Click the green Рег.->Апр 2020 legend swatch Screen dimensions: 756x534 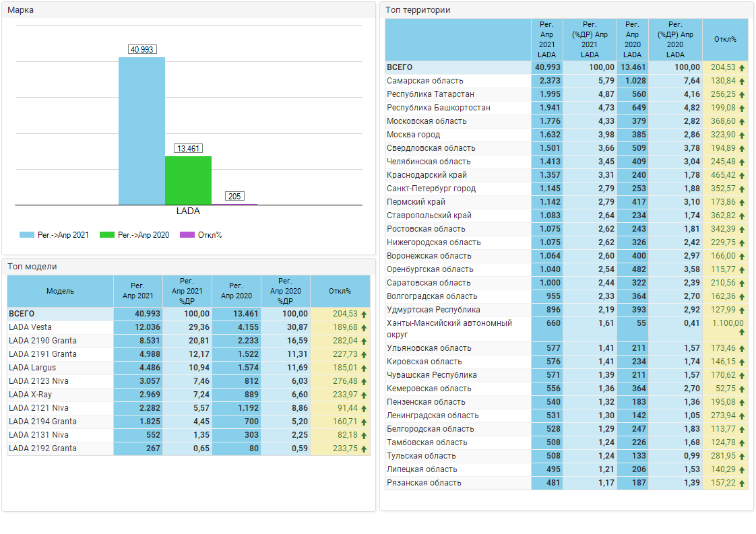tap(107, 235)
